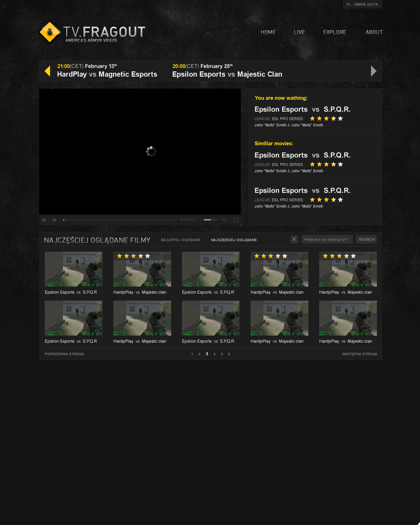Image resolution: width=420 pixels, height=525 pixels.
Task: Click the 50% volume label
Action: pyautogui.click(x=224, y=220)
